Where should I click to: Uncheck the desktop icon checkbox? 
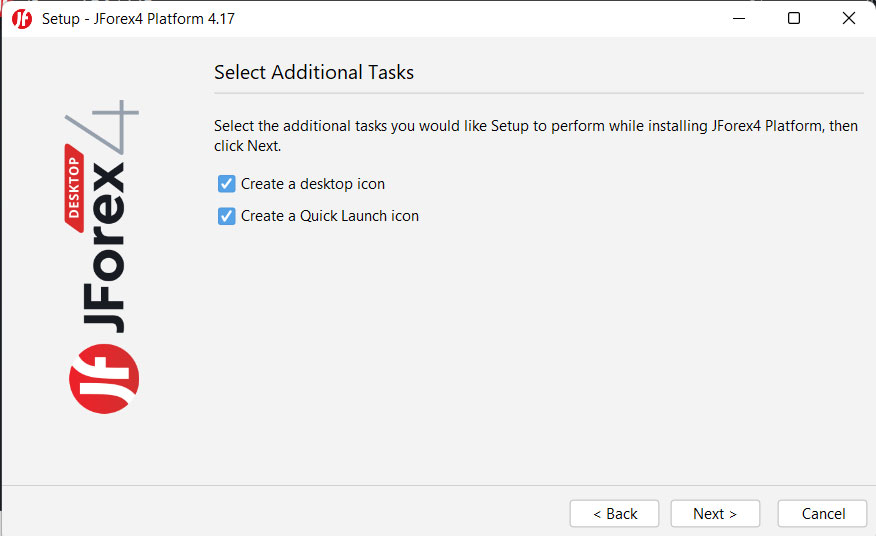coord(226,184)
